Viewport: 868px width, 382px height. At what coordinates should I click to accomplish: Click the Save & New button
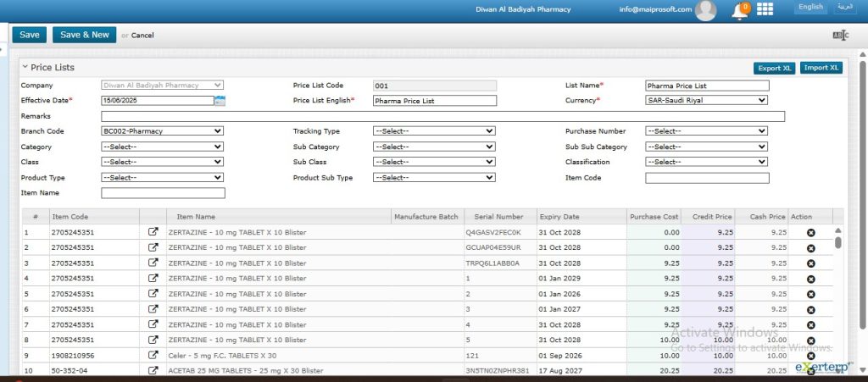coord(84,35)
